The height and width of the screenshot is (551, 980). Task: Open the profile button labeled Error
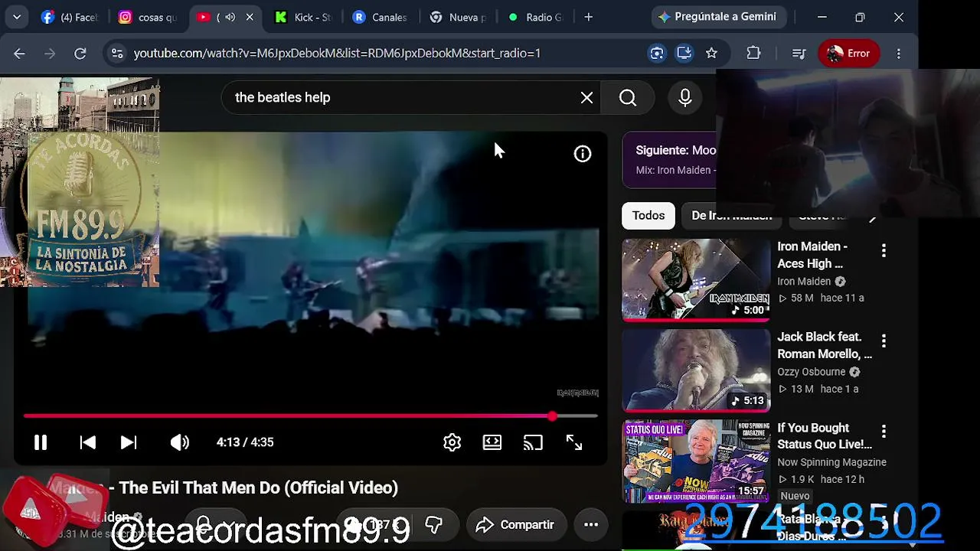click(x=849, y=54)
